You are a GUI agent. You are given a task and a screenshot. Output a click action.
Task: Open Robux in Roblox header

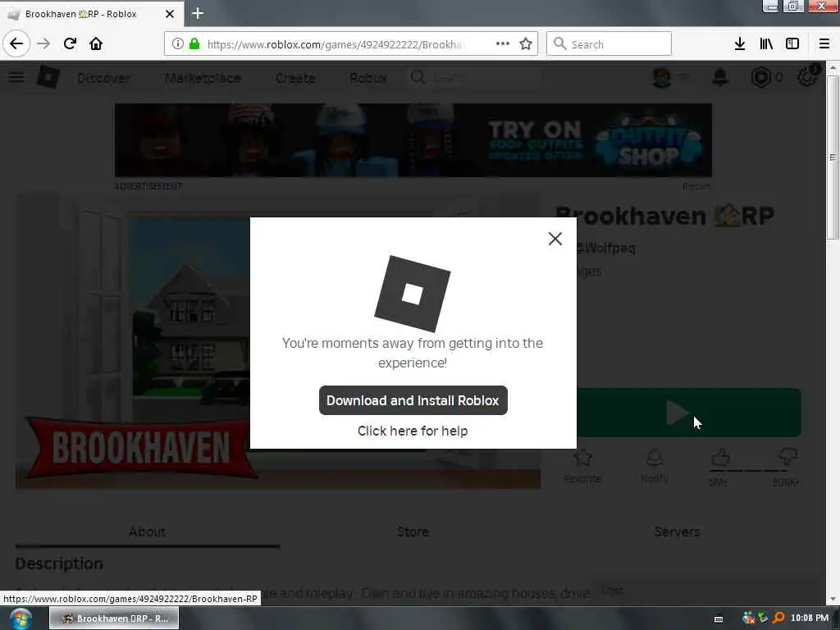pos(368,78)
